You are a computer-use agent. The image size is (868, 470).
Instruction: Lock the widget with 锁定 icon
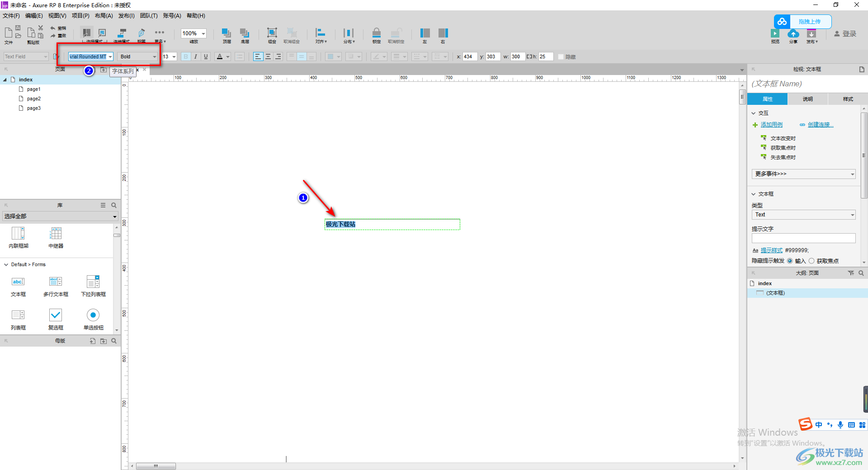(x=377, y=33)
